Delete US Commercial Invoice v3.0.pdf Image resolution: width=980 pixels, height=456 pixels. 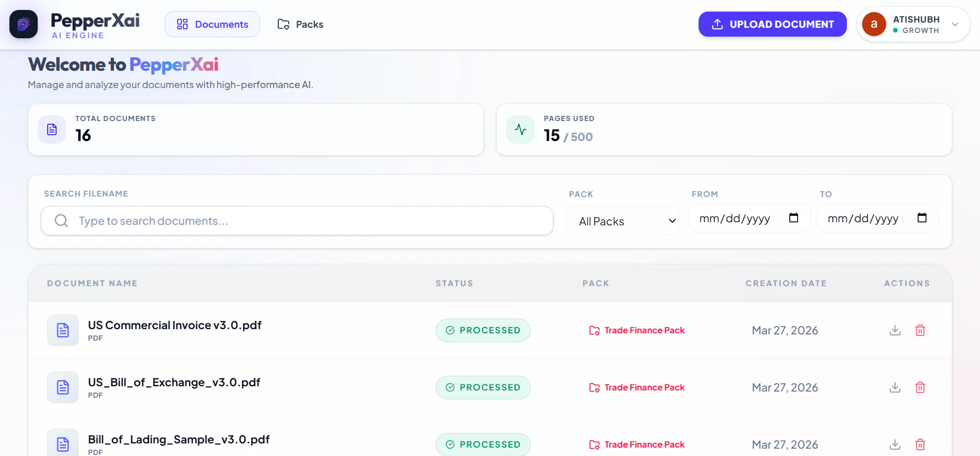(x=920, y=330)
